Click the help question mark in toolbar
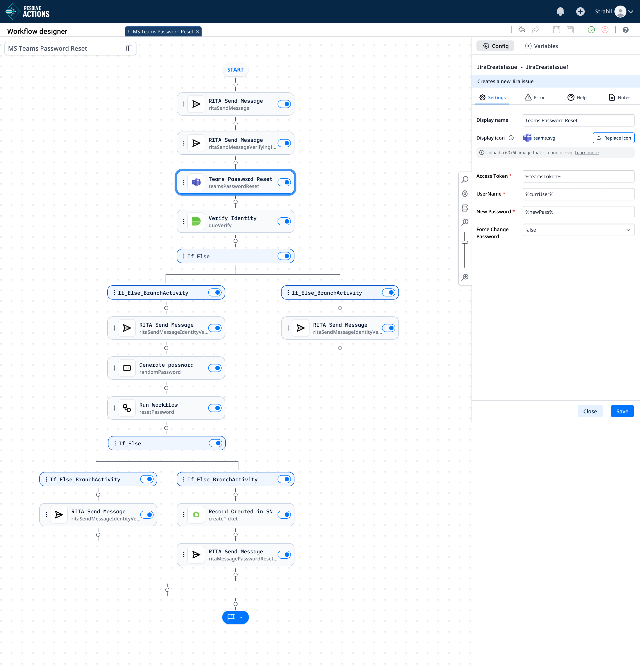 coord(625,30)
